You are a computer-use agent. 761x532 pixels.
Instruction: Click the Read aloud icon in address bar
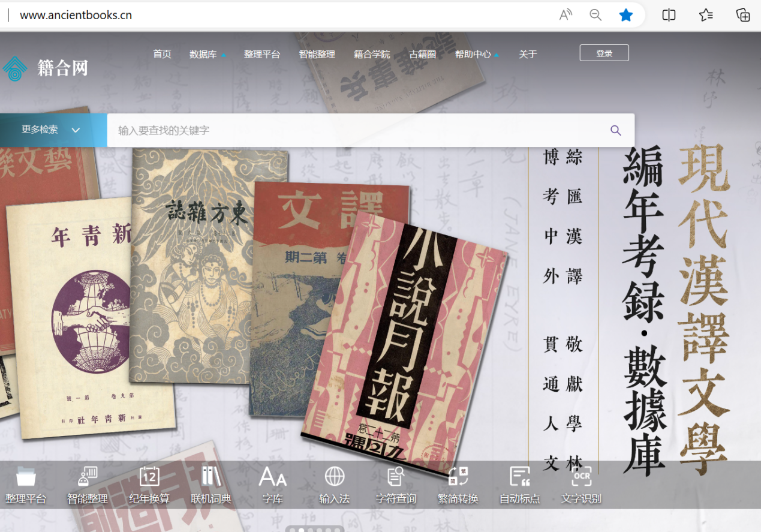566,15
